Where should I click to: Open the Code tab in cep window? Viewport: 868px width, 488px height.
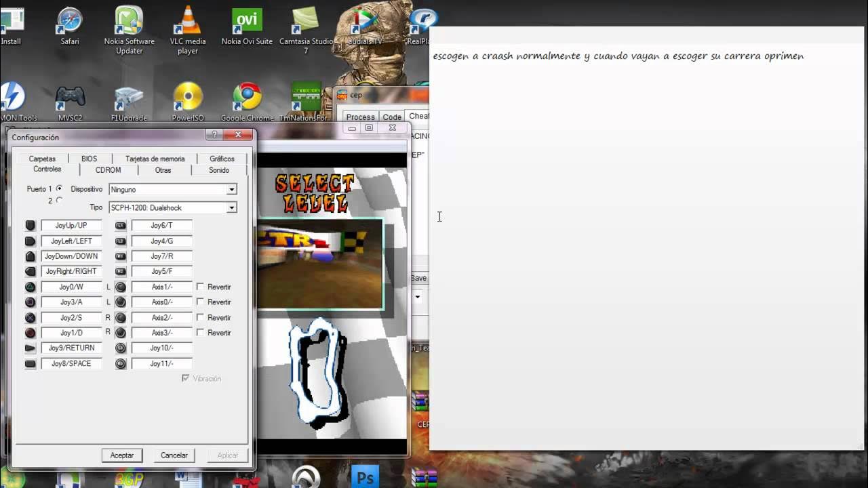click(x=392, y=117)
